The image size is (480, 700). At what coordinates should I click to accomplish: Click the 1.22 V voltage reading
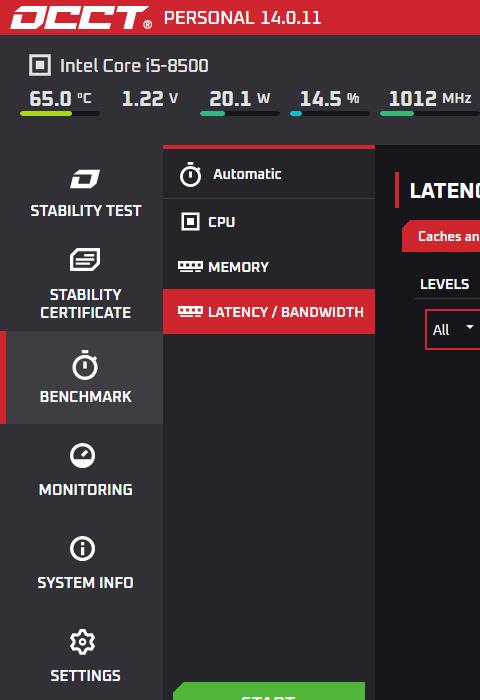click(150, 98)
